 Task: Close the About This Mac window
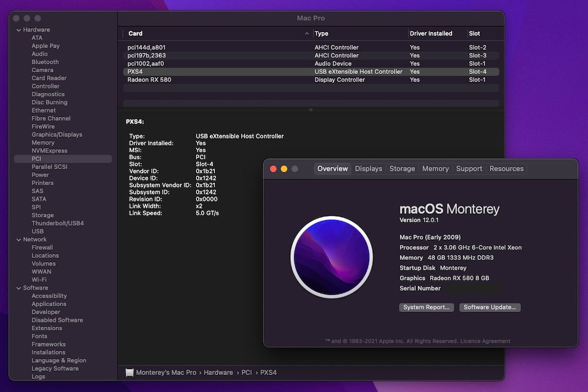click(273, 169)
